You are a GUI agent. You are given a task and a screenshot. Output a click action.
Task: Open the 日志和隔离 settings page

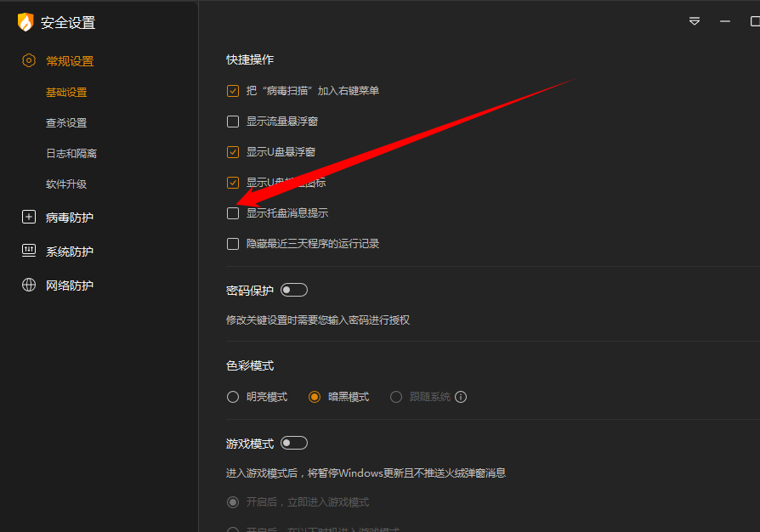click(71, 154)
